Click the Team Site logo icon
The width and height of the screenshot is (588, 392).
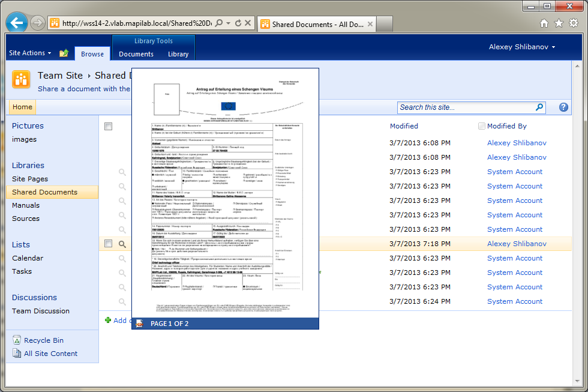(x=21, y=79)
